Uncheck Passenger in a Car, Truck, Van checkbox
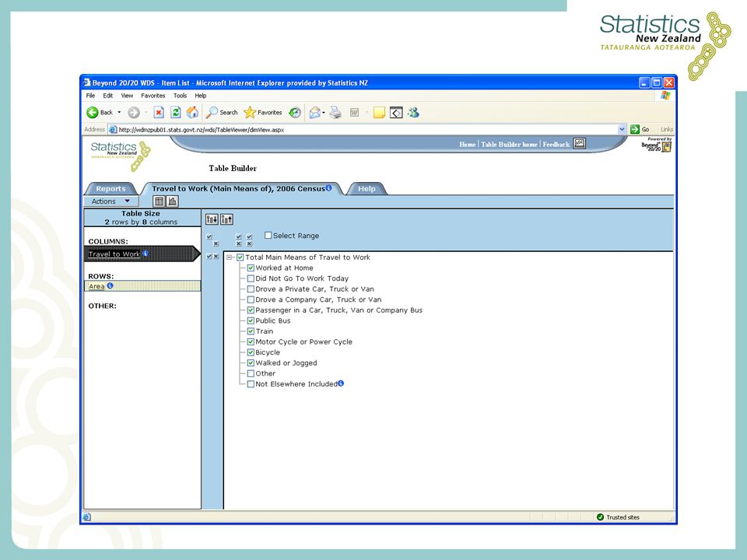This screenshot has height=560, width=747. pos(251,310)
